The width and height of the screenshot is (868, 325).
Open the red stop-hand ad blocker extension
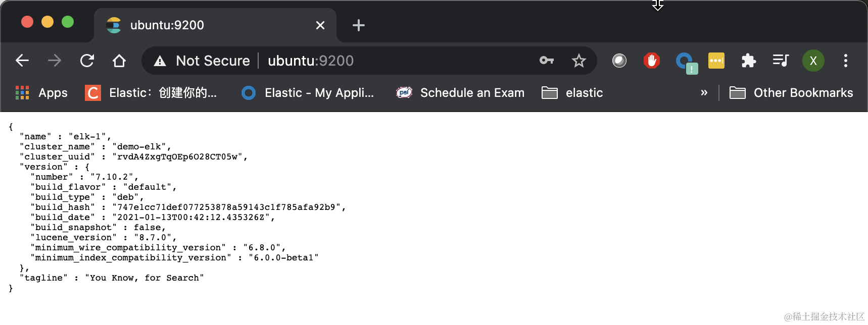(x=652, y=61)
